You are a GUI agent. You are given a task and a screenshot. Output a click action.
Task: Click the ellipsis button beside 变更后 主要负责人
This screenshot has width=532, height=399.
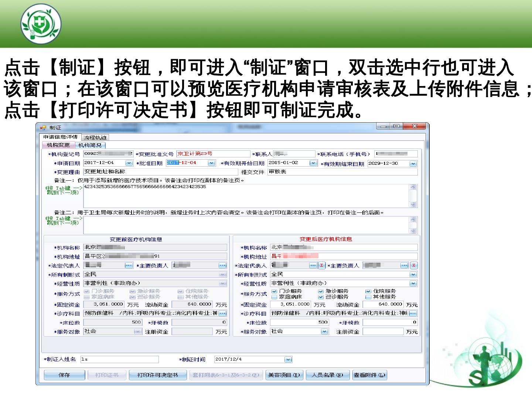pyautogui.click(x=405, y=266)
